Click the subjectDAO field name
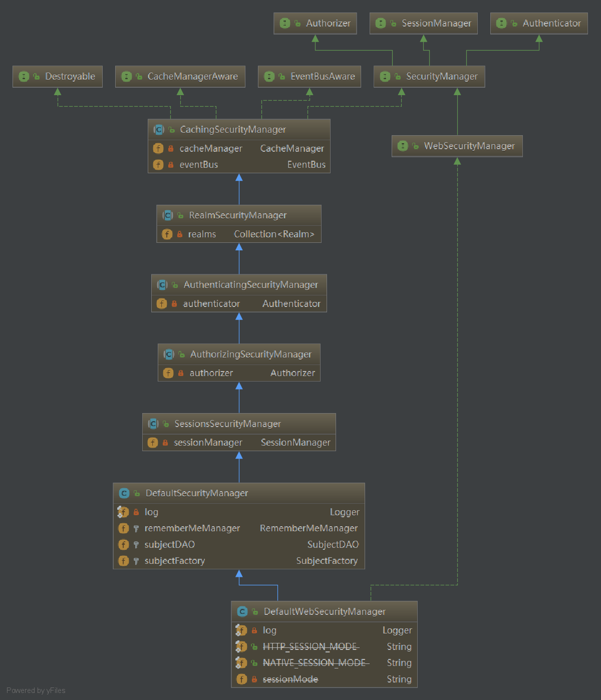 pyautogui.click(x=169, y=544)
